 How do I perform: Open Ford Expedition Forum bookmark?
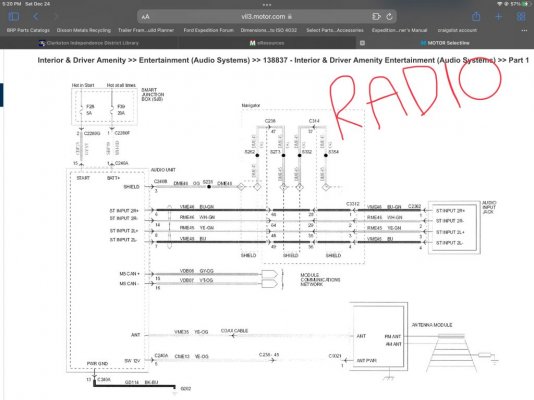point(208,30)
